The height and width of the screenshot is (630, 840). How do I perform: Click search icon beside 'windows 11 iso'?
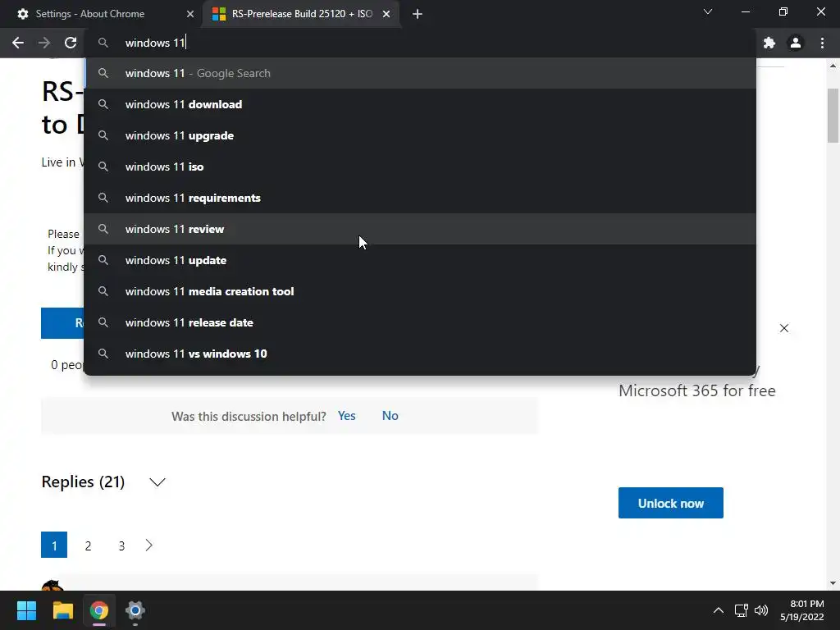click(x=103, y=167)
